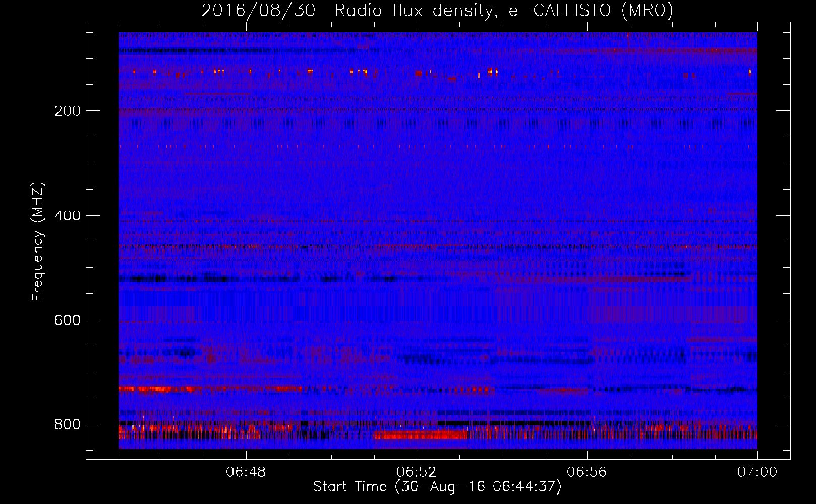816x504 pixels.
Task: Click the 800 frequency tick label
Action: [68, 424]
